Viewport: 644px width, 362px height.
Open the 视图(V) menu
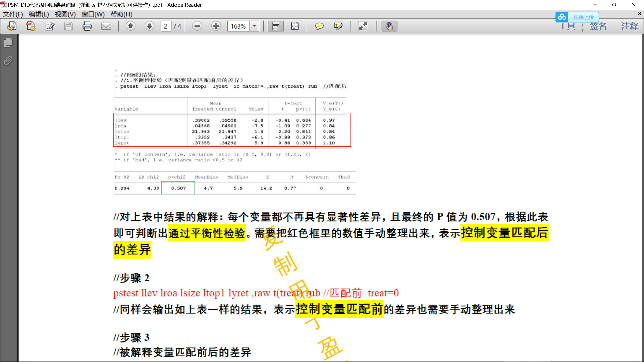point(65,14)
